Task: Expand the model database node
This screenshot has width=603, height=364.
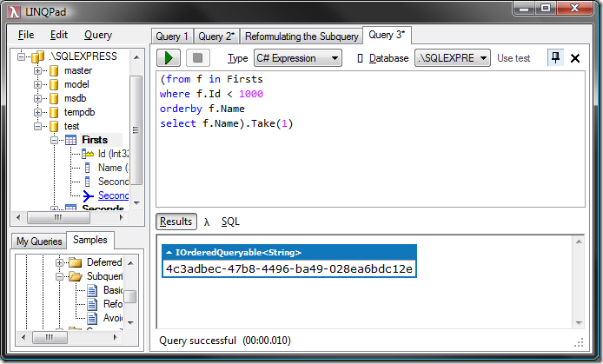Action: click(37, 84)
